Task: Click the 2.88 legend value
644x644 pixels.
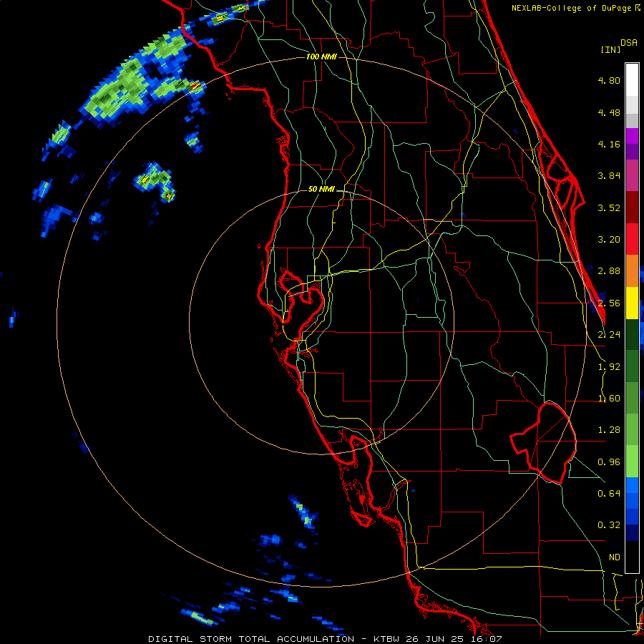Action: pos(609,270)
